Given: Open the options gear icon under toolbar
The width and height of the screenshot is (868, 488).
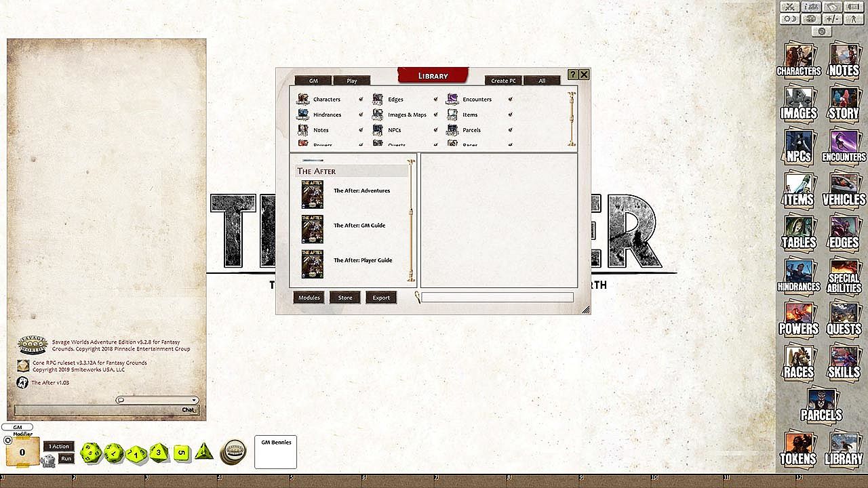Looking at the screenshot, I should pos(821,32).
